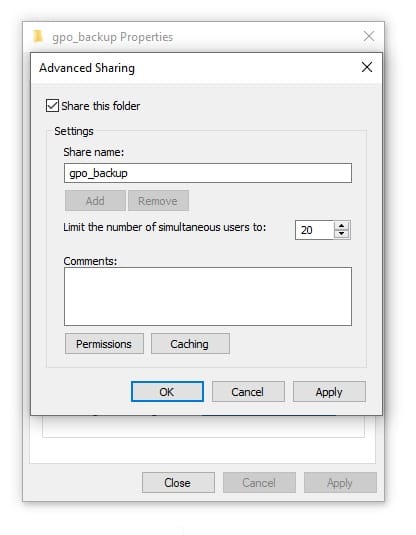Click the Remove share name button
This screenshot has width=416, height=535.
pos(158,201)
